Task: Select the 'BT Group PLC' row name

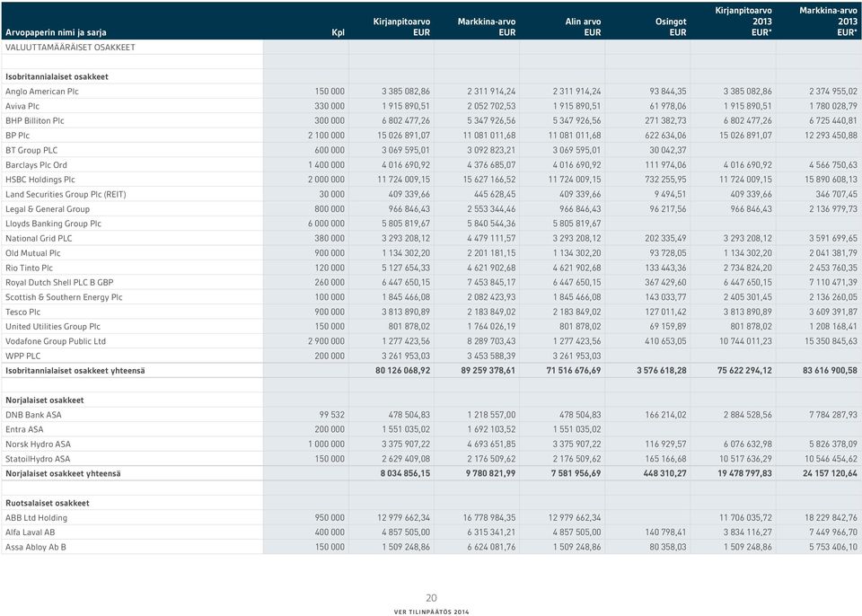Action: tap(31, 150)
